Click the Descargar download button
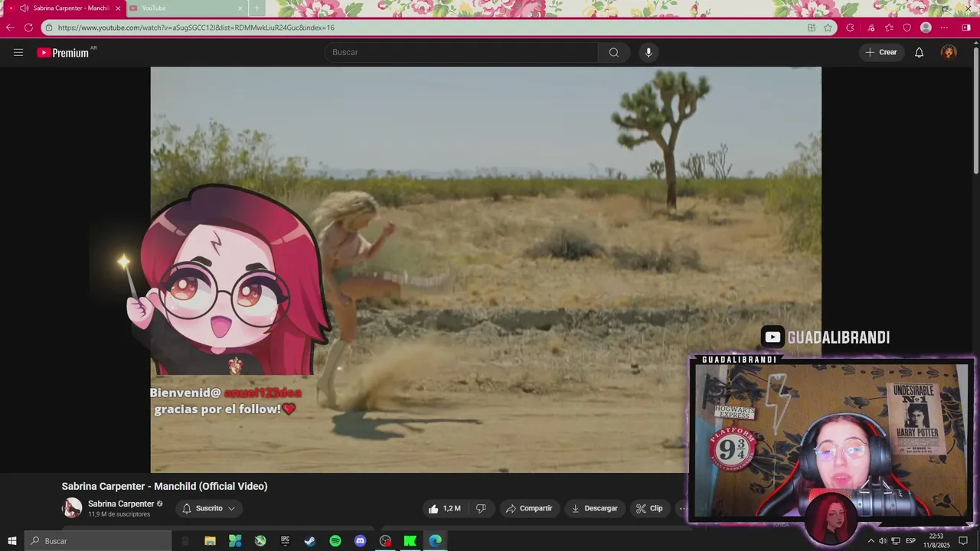This screenshot has width=980, height=551. (594, 508)
